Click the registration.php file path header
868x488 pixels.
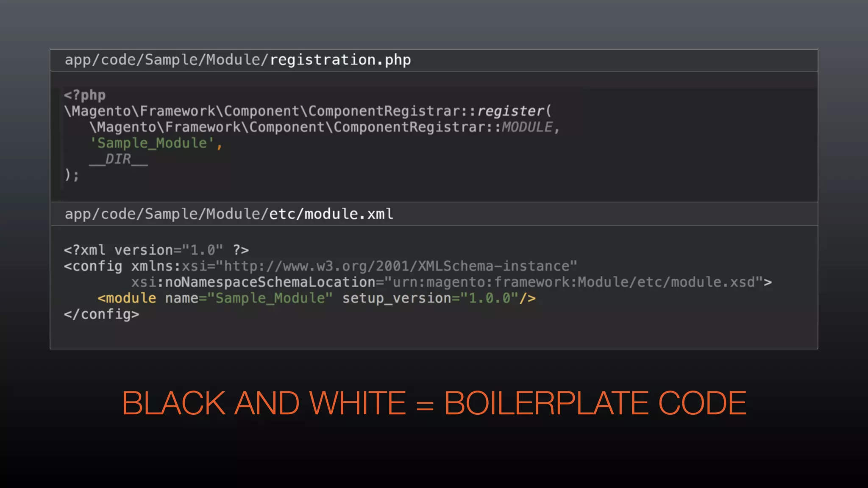237,60
